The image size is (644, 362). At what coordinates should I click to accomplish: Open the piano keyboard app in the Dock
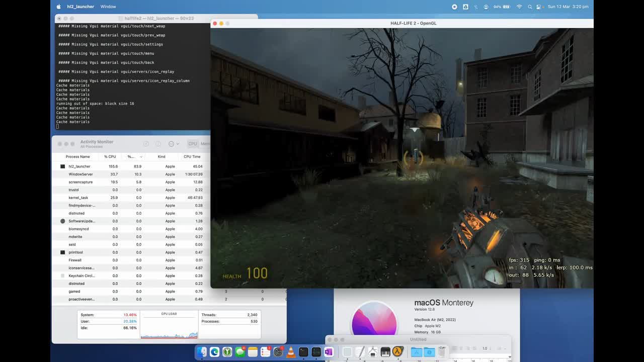[x=385, y=352]
